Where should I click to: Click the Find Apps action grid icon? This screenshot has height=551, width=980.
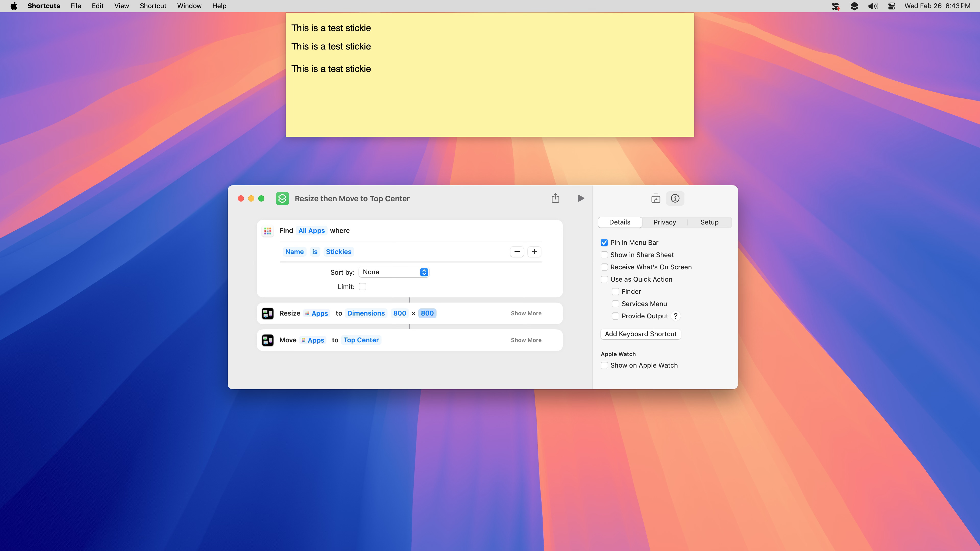[267, 231]
